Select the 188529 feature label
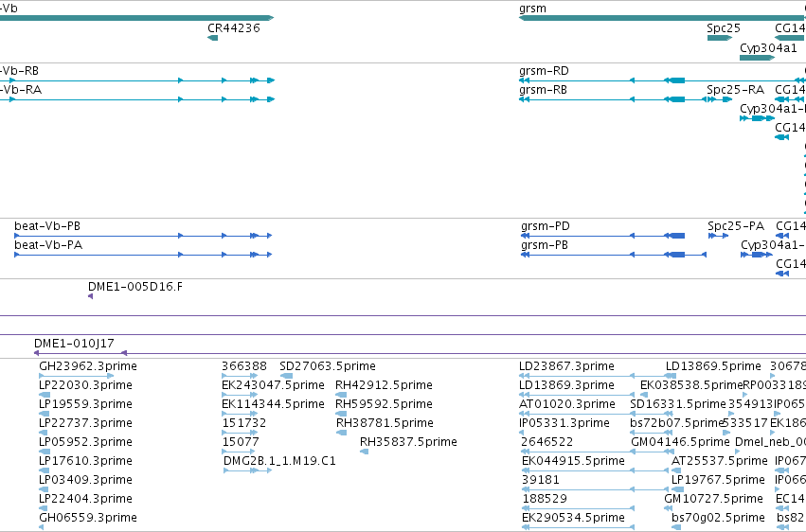The width and height of the screenshot is (806, 532). (545, 499)
